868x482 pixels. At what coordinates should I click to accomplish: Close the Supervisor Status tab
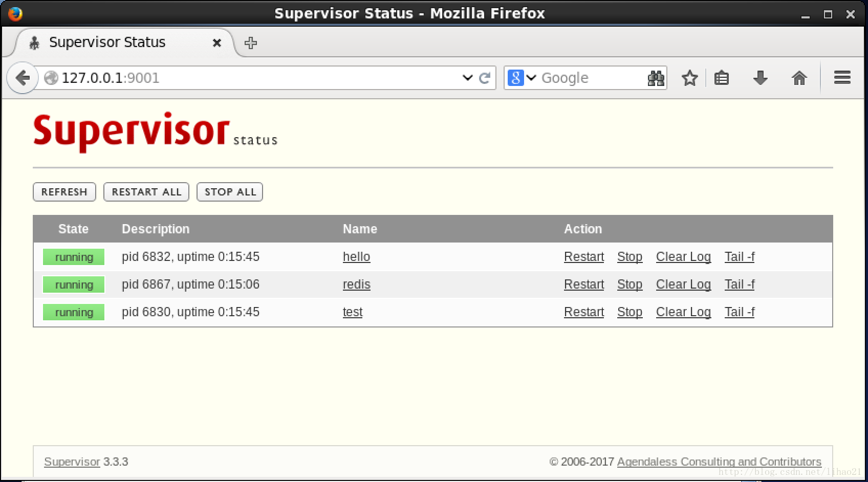point(217,43)
